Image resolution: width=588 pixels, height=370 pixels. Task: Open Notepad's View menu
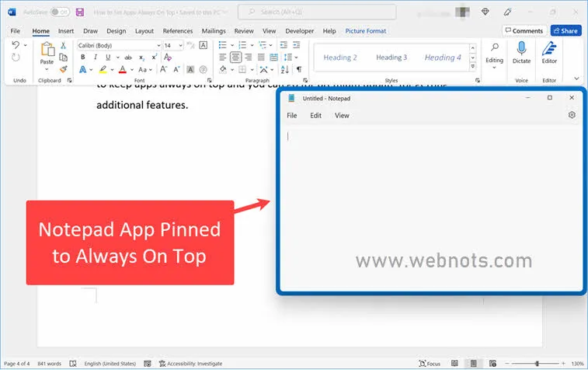tap(342, 116)
